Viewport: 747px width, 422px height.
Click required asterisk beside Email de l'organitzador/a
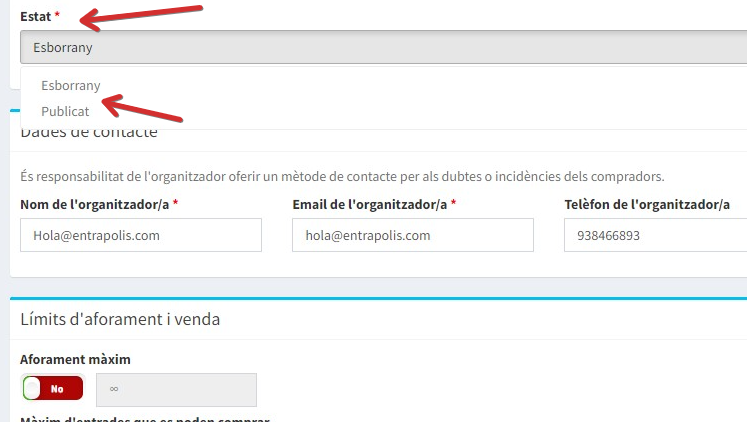point(454,202)
